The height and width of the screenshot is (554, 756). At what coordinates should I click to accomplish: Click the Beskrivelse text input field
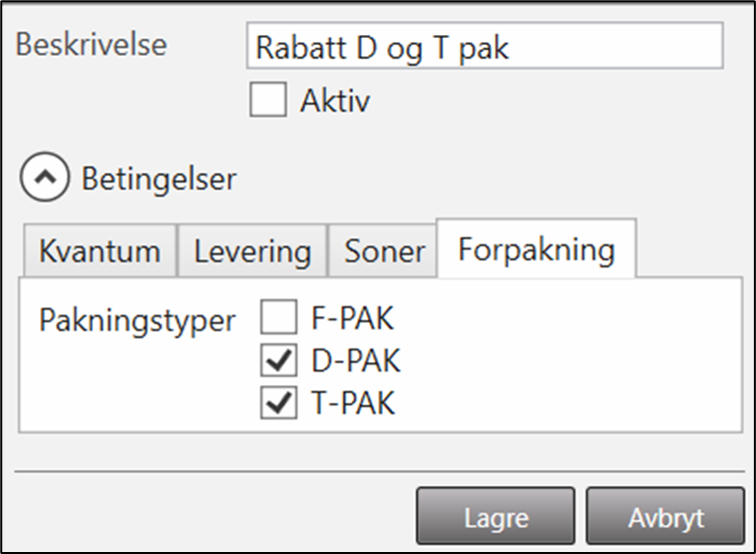(x=484, y=47)
